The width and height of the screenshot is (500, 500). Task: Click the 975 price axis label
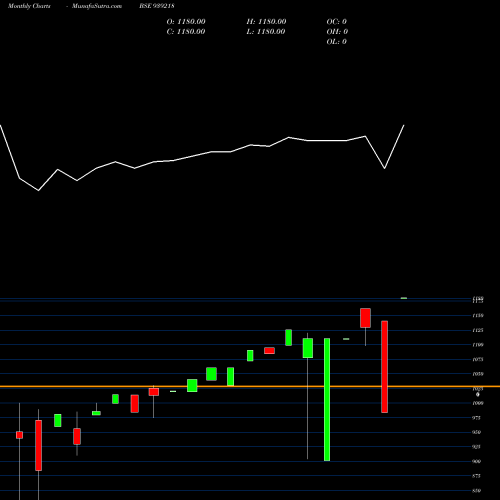coord(477,418)
